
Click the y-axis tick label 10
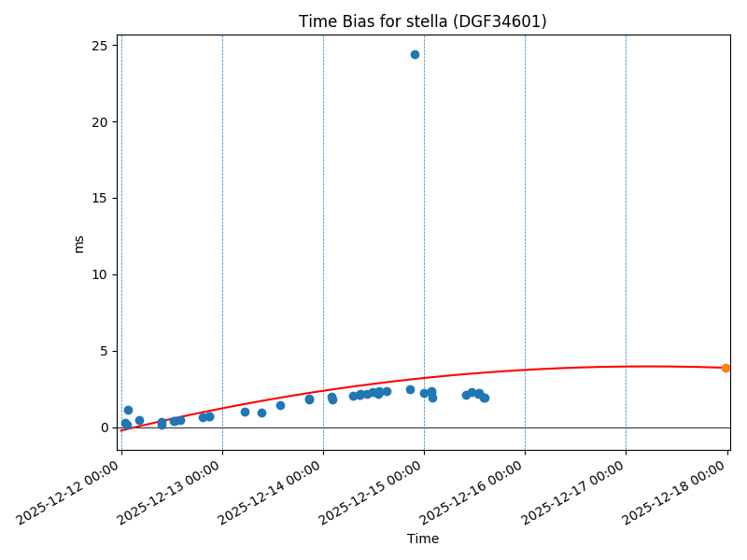pos(98,274)
